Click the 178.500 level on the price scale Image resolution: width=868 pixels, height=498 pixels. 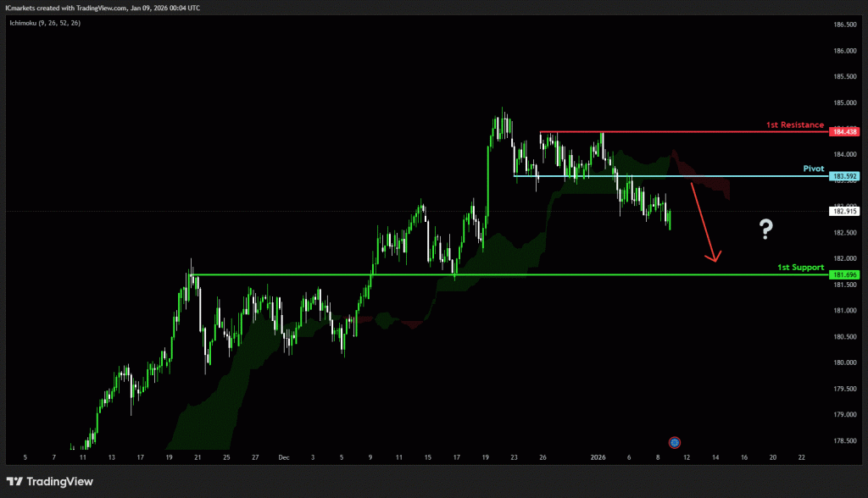(x=844, y=441)
